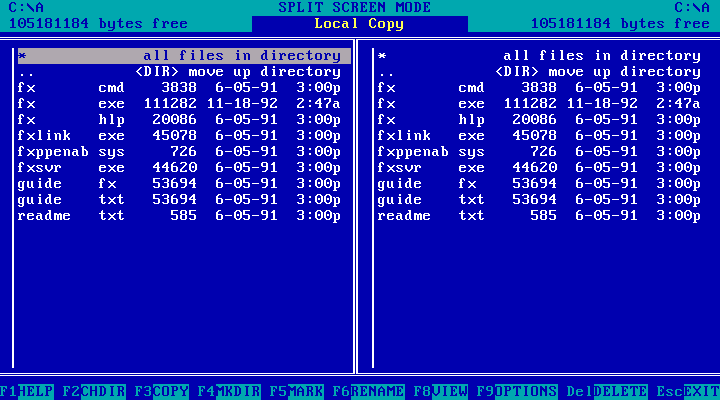Click left panel C:\A path

pyautogui.click(x=26, y=7)
